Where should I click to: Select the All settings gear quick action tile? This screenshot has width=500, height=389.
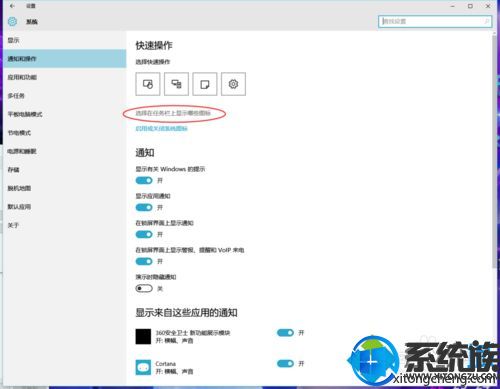tap(233, 84)
